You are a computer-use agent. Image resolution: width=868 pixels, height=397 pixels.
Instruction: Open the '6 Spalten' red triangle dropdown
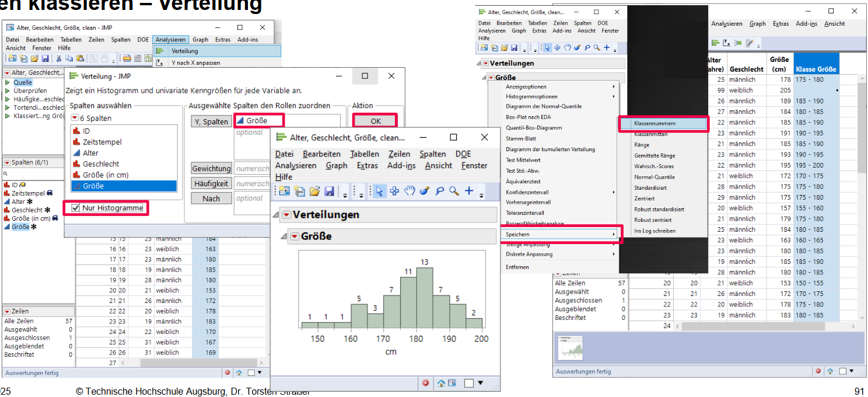pos(75,118)
